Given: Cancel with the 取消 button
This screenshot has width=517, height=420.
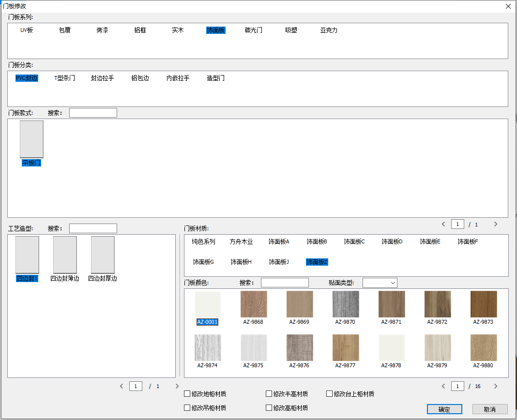Looking at the screenshot, I should [x=490, y=409].
